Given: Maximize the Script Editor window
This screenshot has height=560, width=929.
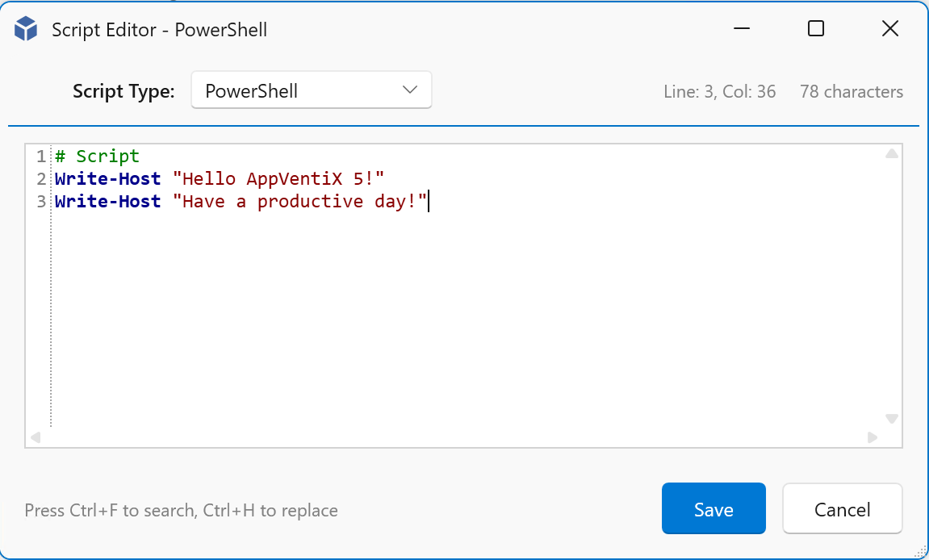Looking at the screenshot, I should click(816, 29).
